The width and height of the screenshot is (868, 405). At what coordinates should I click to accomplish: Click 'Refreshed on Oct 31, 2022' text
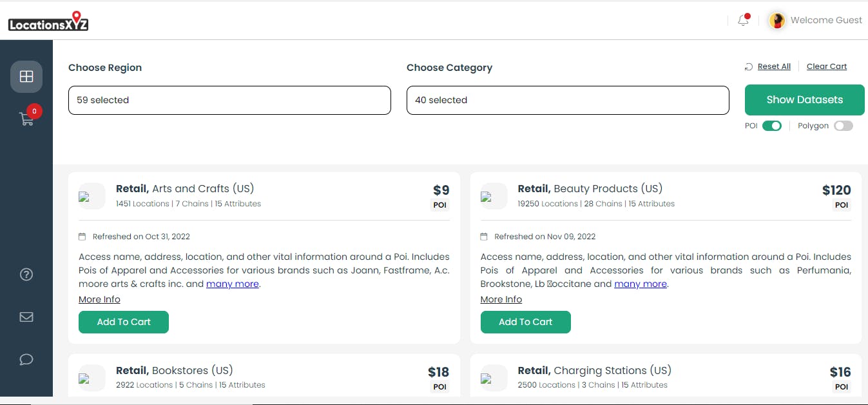coord(141,237)
